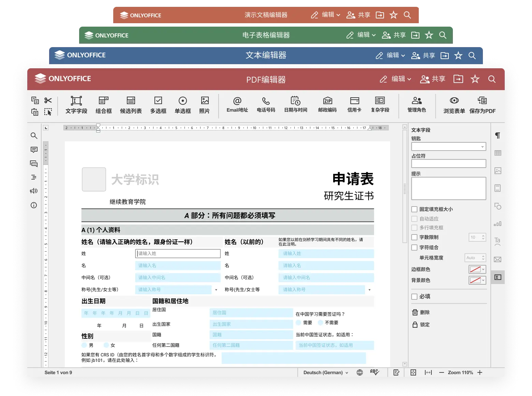Insert a 单选框 radio button

click(x=183, y=105)
